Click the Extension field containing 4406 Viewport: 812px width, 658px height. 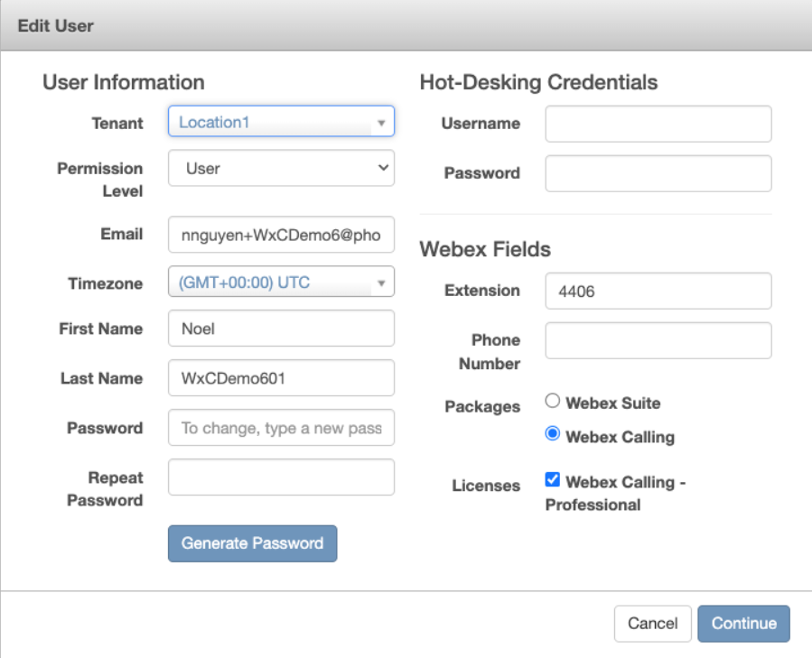pyautogui.click(x=658, y=291)
